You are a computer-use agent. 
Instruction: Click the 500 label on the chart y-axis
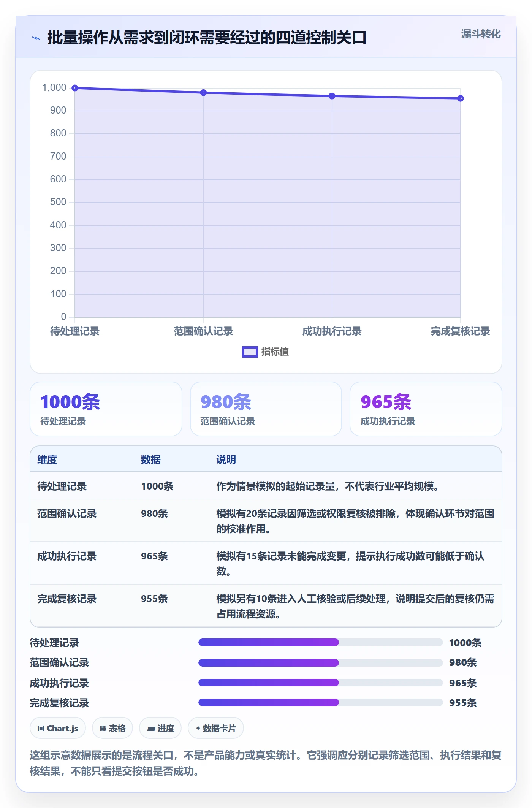58,202
